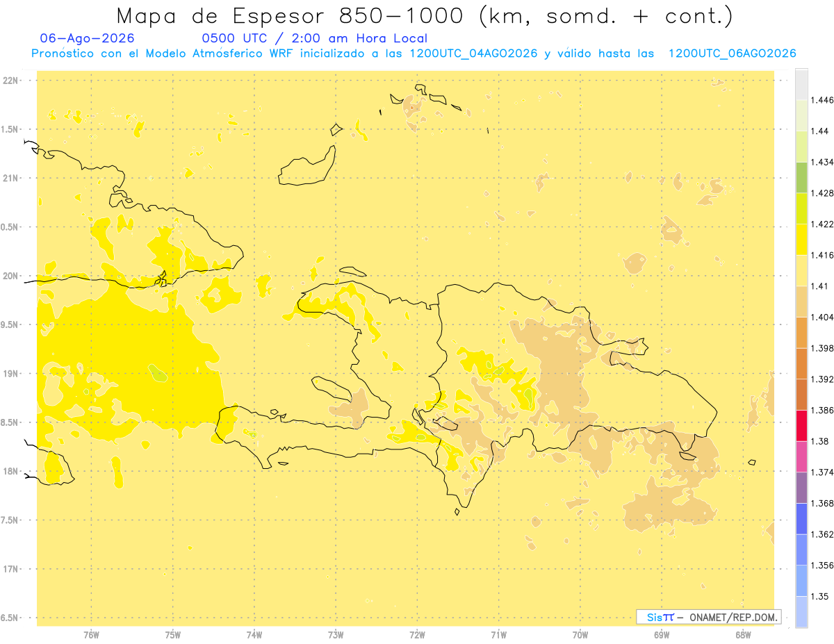The width and height of the screenshot is (834, 644).
Task: Click the colorbar value '1.446'
Action: [821, 100]
